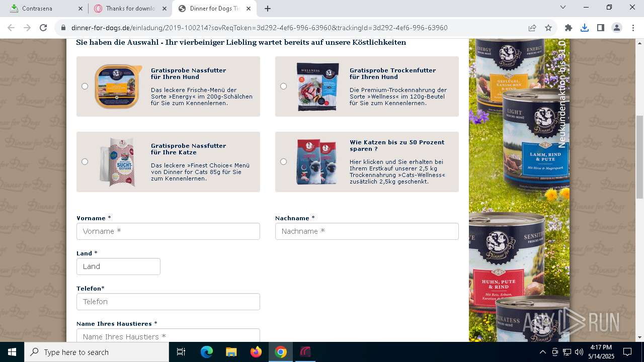
Task: Launch Microsoft Edge from the taskbar
Action: (207, 352)
